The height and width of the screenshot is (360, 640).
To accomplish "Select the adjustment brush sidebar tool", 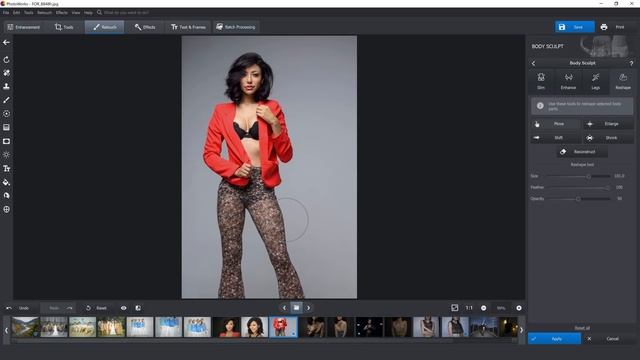I will pyautogui.click(x=6, y=100).
